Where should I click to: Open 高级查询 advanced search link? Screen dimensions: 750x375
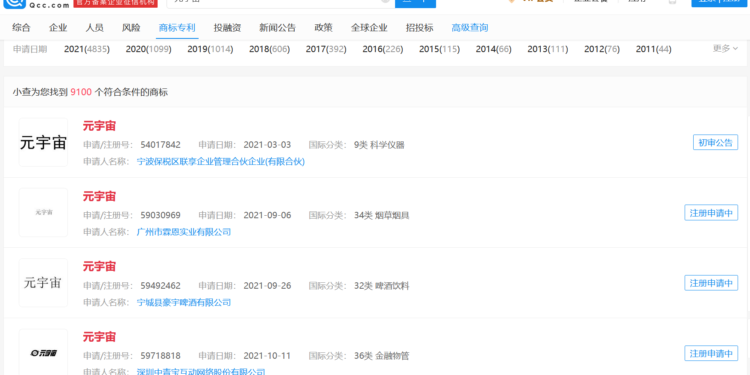point(470,28)
